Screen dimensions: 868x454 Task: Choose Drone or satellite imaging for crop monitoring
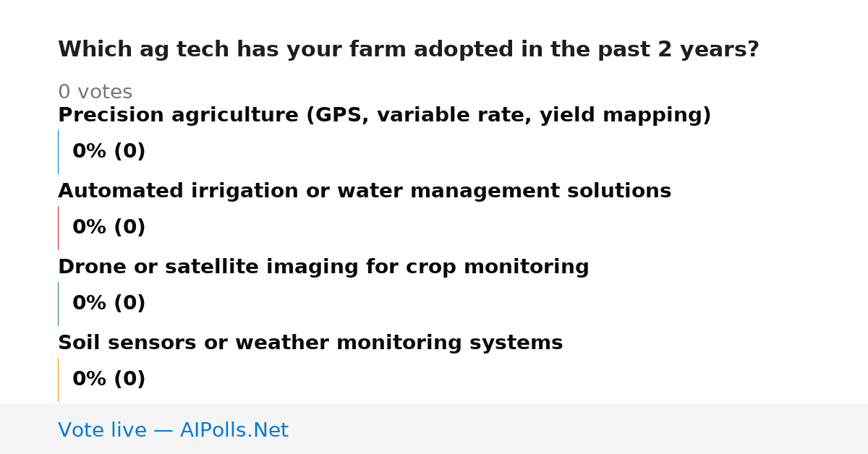323,267
